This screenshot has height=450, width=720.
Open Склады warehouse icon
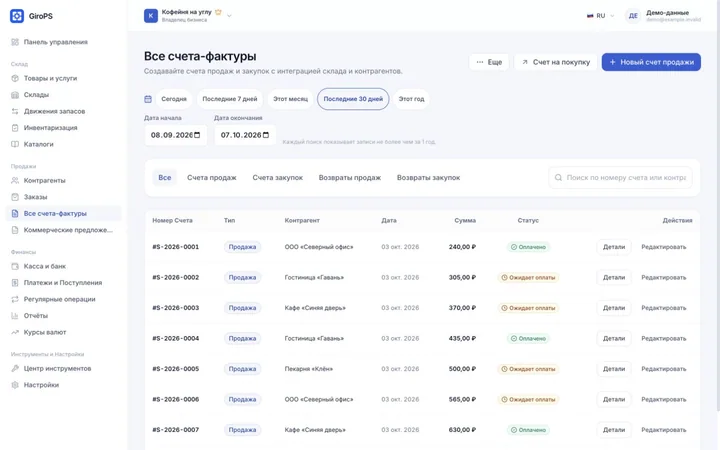[15, 95]
